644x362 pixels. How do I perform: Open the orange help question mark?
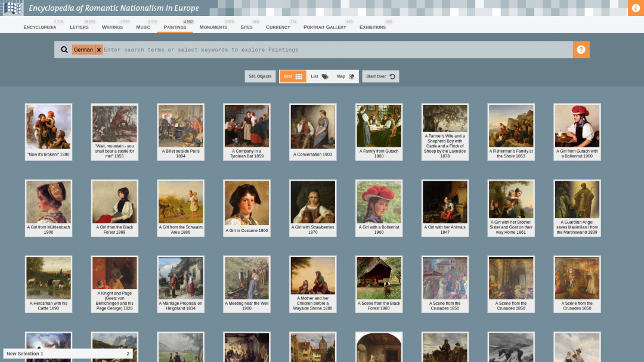581,49
